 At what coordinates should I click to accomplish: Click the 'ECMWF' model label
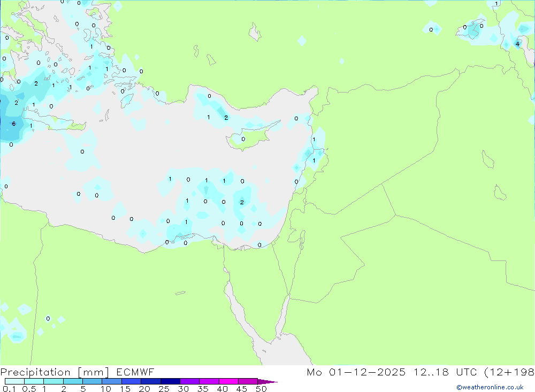135,372
